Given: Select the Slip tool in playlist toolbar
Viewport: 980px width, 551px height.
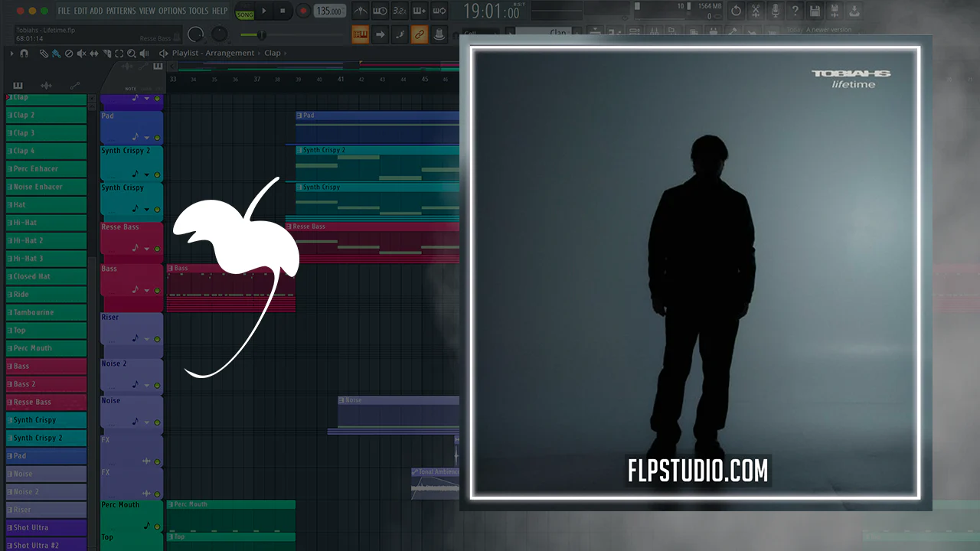Looking at the screenshot, I should pyautogui.click(x=94, y=54).
